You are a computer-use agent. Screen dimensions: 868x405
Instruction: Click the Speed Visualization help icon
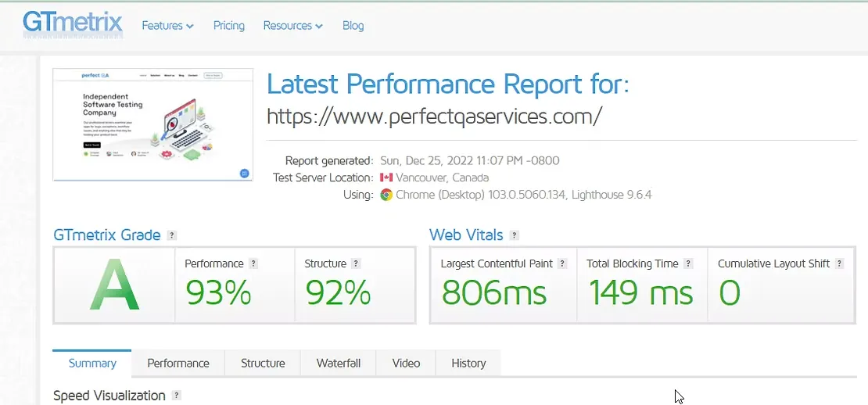coord(177,396)
